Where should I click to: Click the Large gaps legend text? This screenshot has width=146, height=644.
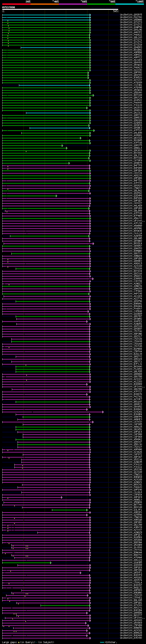28,642
